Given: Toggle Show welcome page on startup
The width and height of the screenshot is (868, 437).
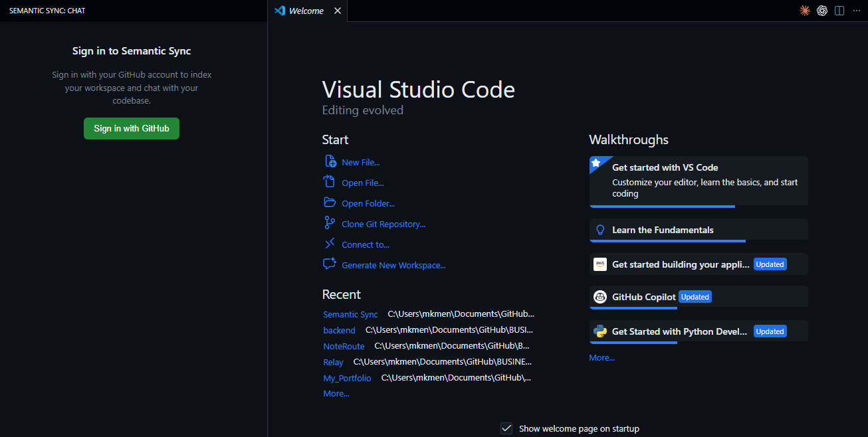Looking at the screenshot, I should click(x=506, y=428).
